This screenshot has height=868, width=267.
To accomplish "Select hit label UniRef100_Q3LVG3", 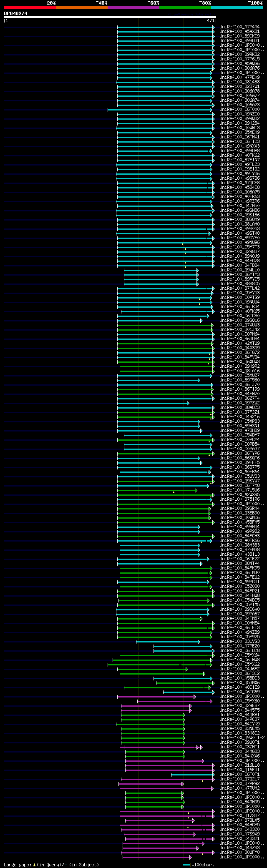I will click(x=239, y=641).
